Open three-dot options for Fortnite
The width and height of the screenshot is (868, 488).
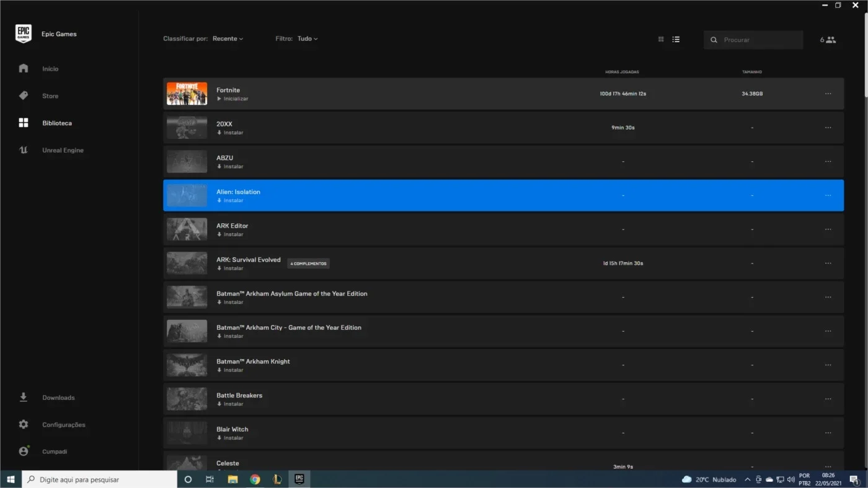(828, 94)
